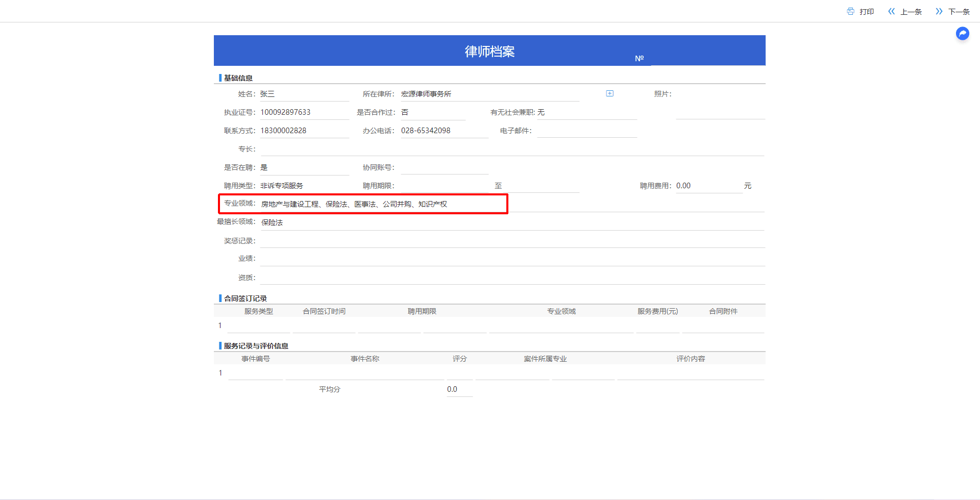The height and width of the screenshot is (500, 980).
Task: Click the 最擅长领域 value 保险法
Action: (x=272, y=222)
